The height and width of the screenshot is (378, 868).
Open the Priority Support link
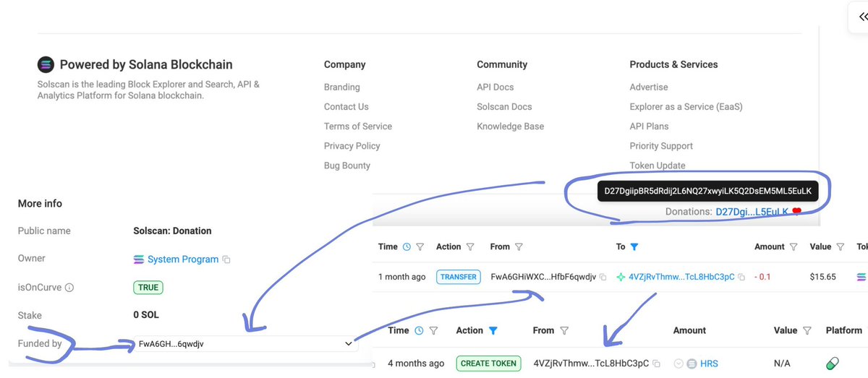pyautogui.click(x=661, y=146)
